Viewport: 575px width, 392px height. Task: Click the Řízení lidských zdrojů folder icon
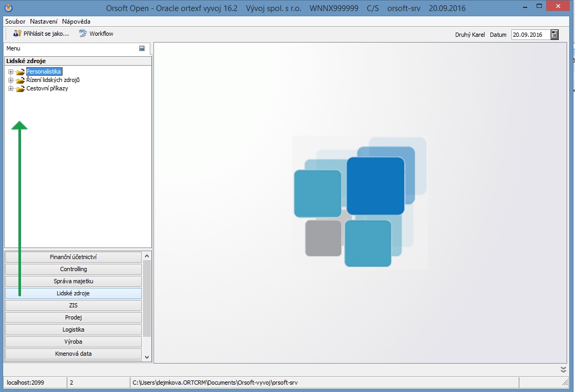coord(20,80)
